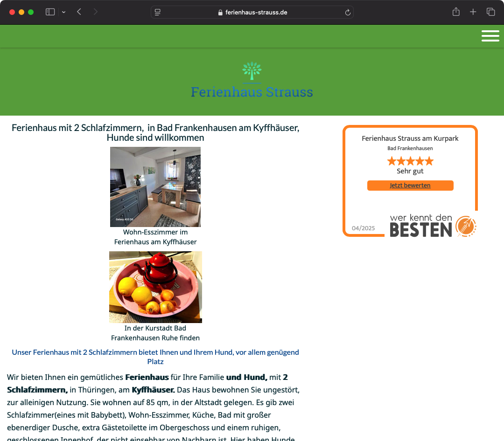Screen dimensions: 504x441
Task: Expand the sidebar options chevron
Action: 63,12
